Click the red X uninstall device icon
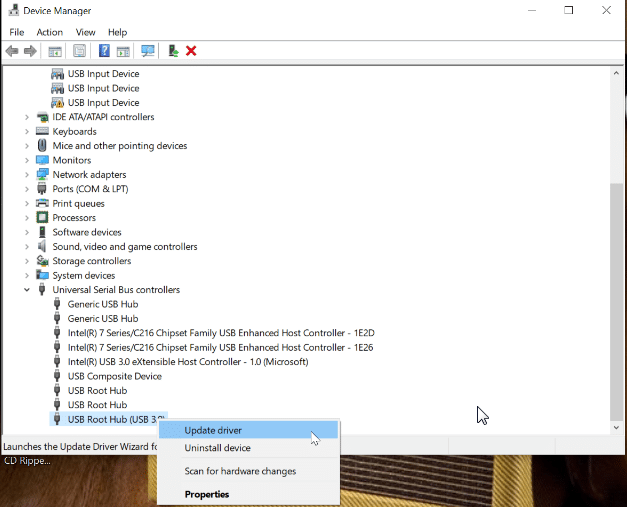 (191, 51)
